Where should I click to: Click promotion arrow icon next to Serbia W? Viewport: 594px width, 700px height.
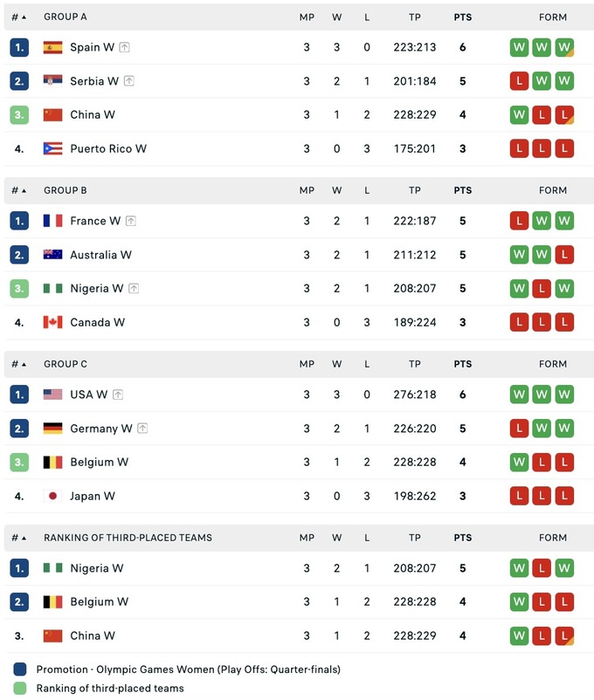tap(129, 81)
